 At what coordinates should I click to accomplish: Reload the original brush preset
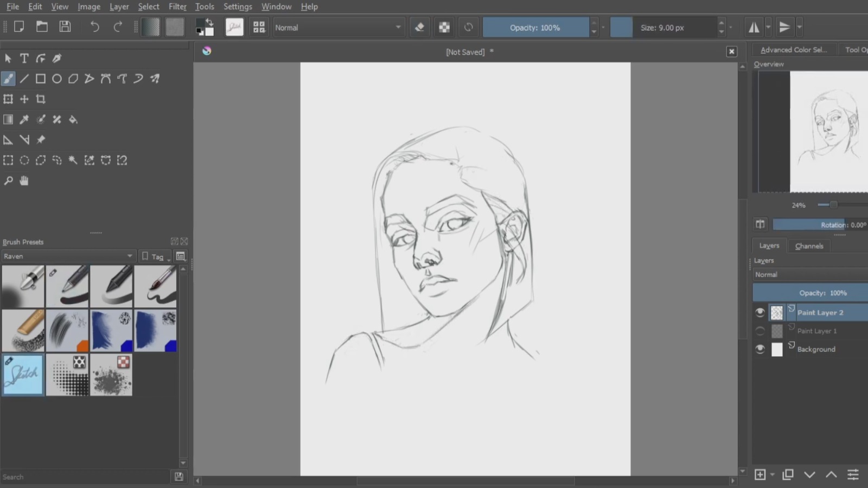(469, 27)
